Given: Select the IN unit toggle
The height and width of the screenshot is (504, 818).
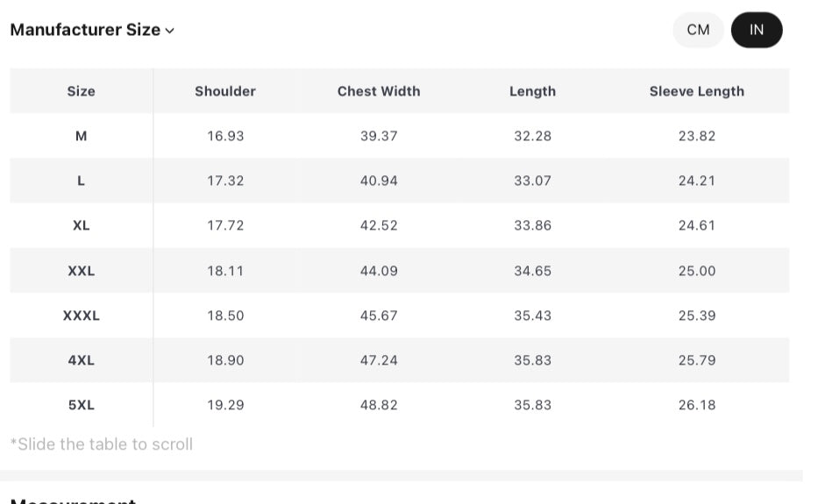Looking at the screenshot, I should coord(756,30).
